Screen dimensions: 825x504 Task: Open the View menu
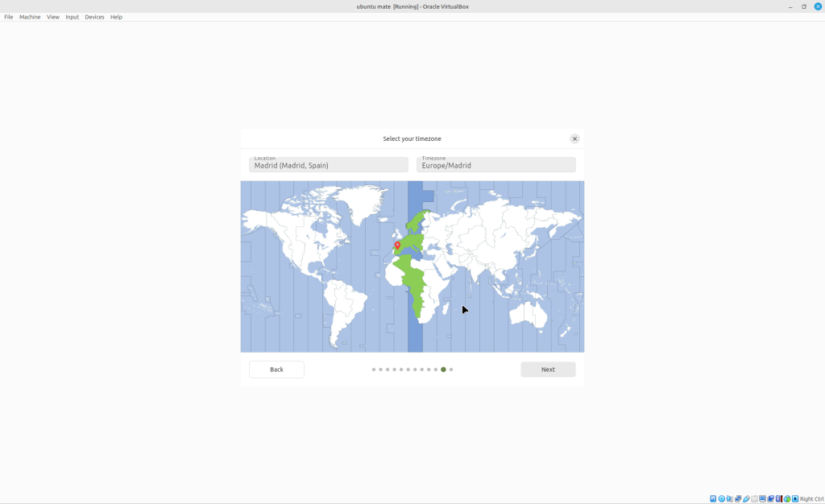pyautogui.click(x=53, y=17)
